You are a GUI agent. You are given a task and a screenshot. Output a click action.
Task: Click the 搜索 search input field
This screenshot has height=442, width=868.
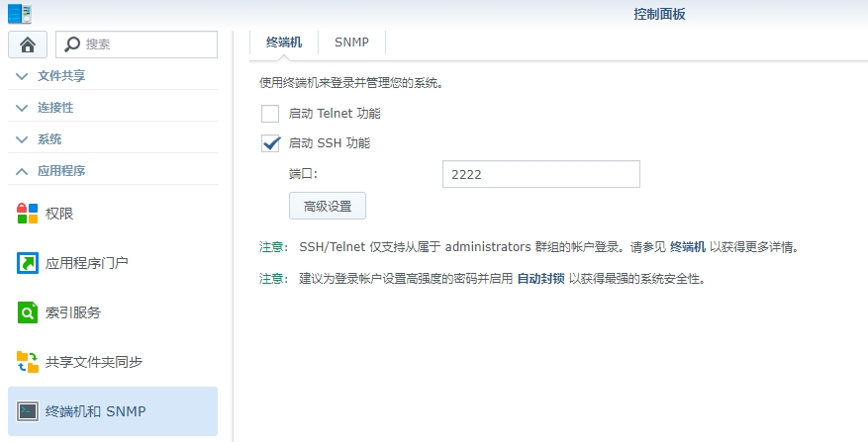click(x=137, y=44)
